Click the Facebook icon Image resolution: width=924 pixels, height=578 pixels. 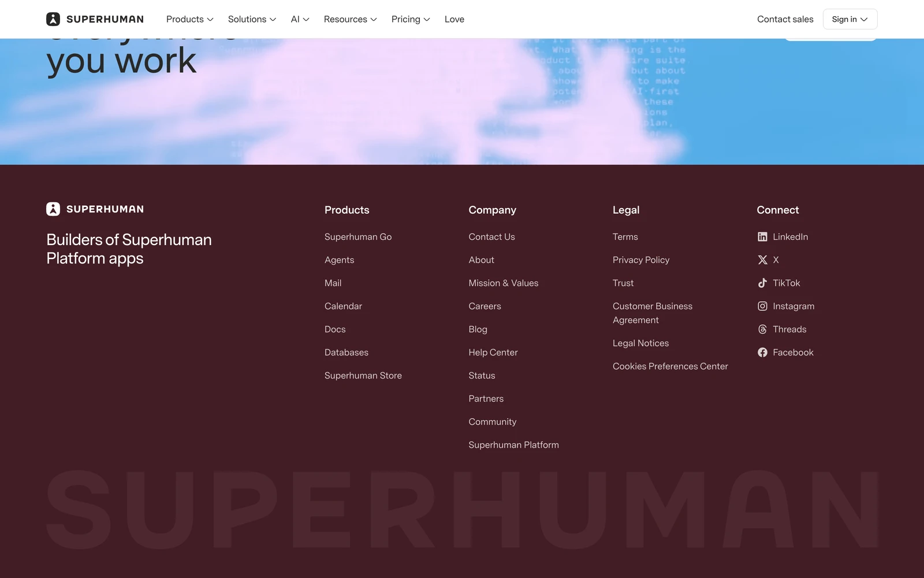[762, 353]
